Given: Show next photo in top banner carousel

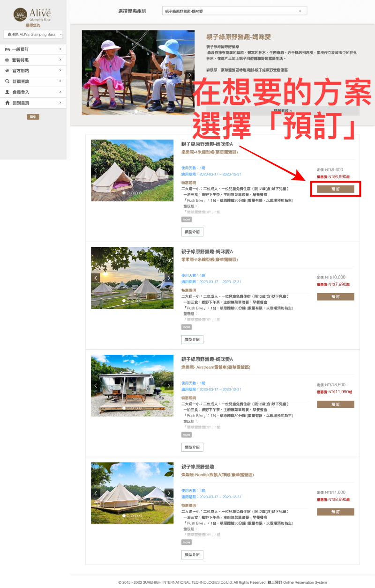Looking at the screenshot, I should tap(190, 75).
